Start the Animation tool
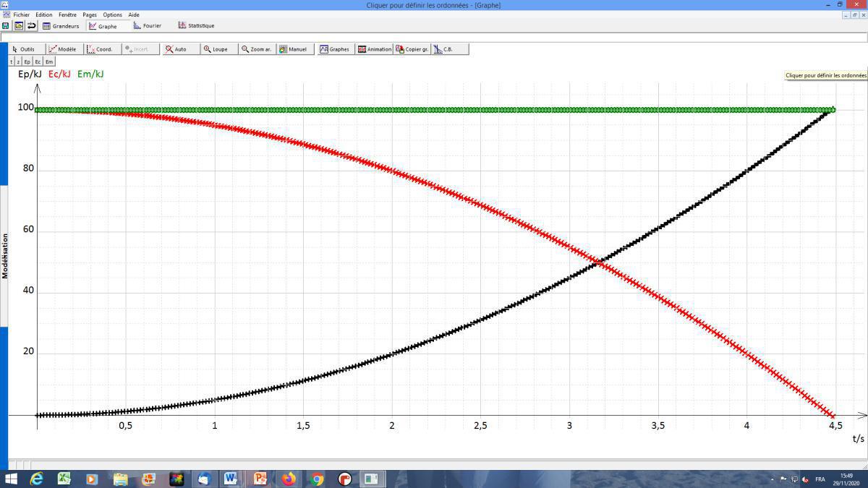The height and width of the screenshot is (488, 868). tap(375, 49)
